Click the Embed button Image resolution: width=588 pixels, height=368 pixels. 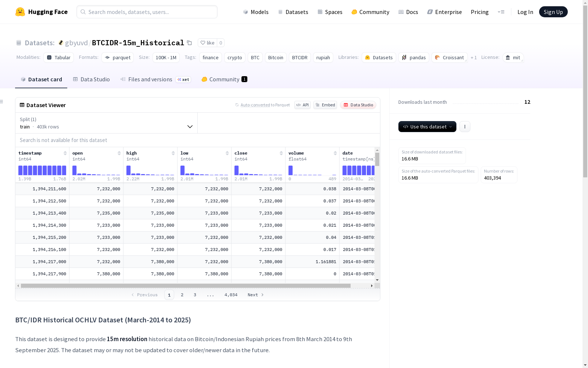pos(325,105)
